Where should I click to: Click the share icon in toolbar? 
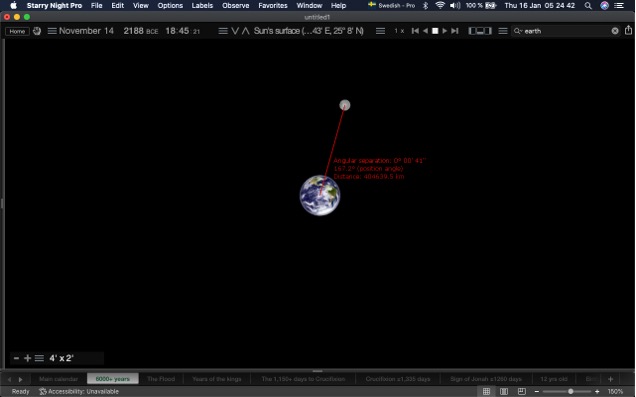coord(628,30)
